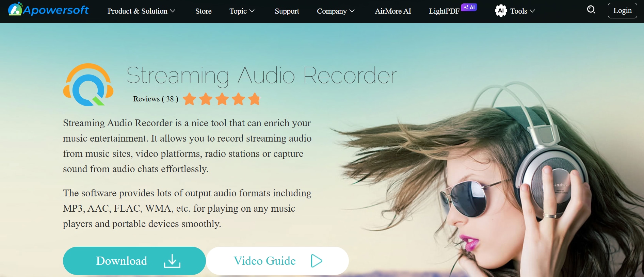Screen dimensions: 644x277
Task: Open the AirMore AI menu item
Action: [x=393, y=11]
